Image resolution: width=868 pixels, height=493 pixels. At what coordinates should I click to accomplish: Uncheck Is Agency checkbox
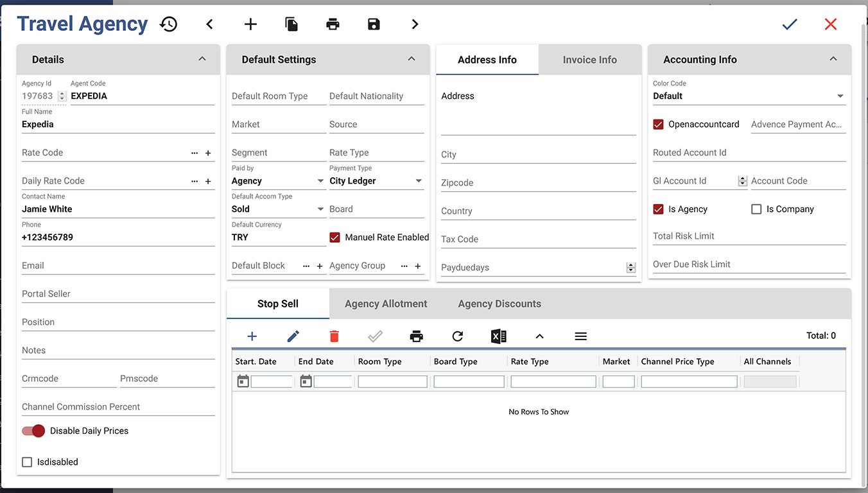click(x=658, y=209)
